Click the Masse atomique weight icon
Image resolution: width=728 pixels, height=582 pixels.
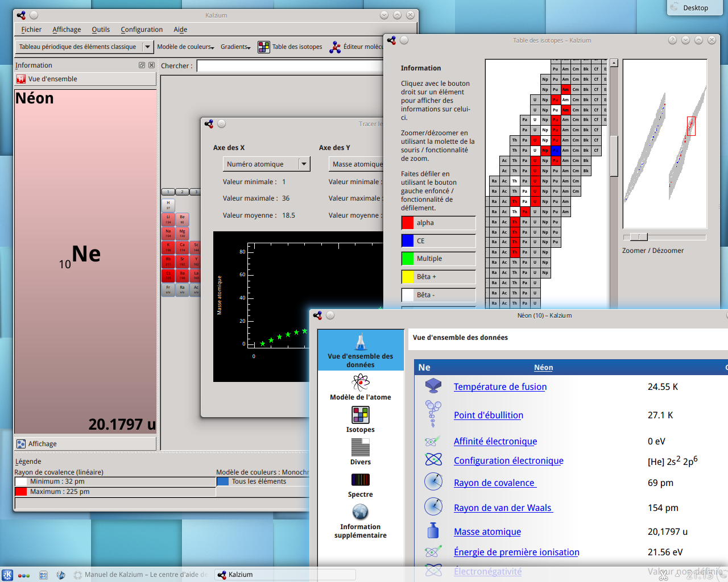pyautogui.click(x=433, y=531)
